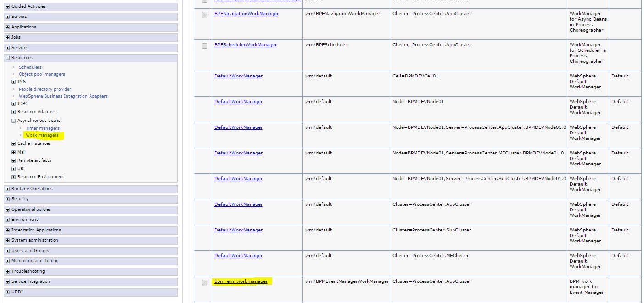This screenshot has height=303, width=644.
Task: Open the BPESchedulerWorkManager link
Action: pyautogui.click(x=246, y=45)
